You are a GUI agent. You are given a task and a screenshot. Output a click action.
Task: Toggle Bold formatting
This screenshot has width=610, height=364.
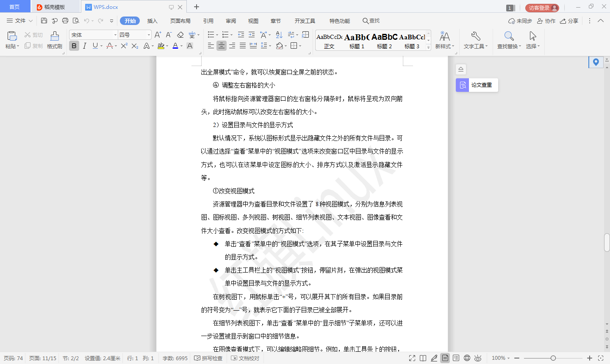coord(74,46)
